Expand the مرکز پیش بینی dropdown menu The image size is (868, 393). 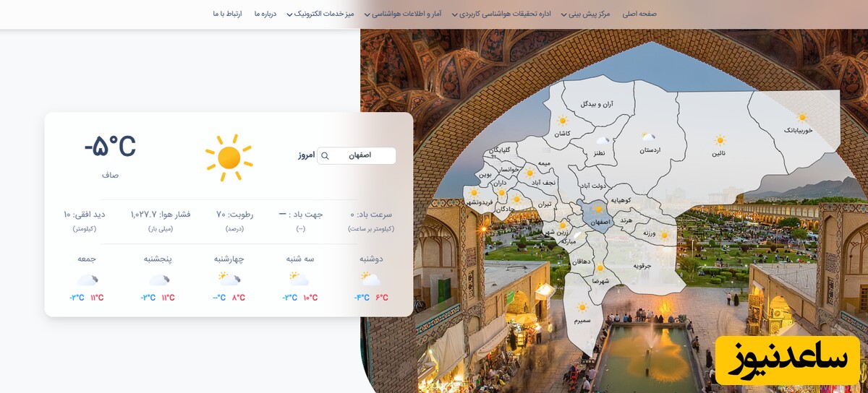[x=585, y=14]
